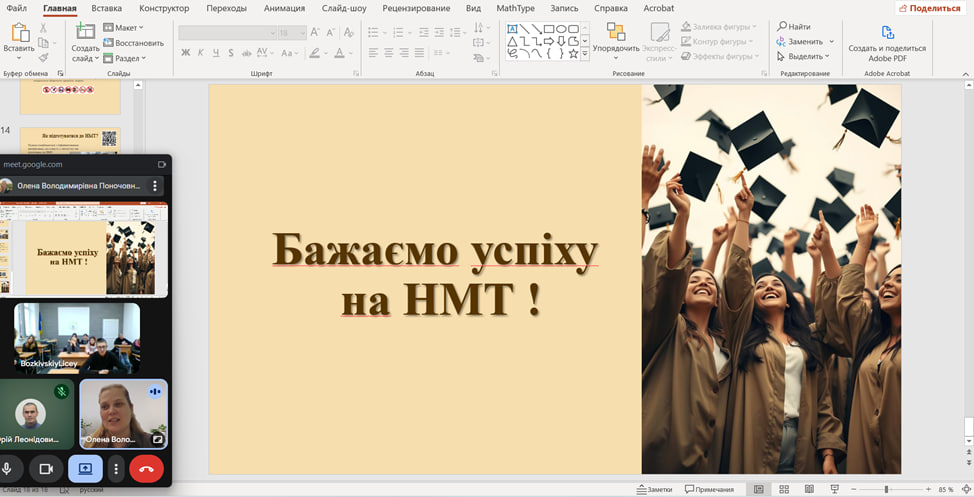Fit slide to current window icon
The width and height of the screenshot is (974, 497).
coord(965,489)
